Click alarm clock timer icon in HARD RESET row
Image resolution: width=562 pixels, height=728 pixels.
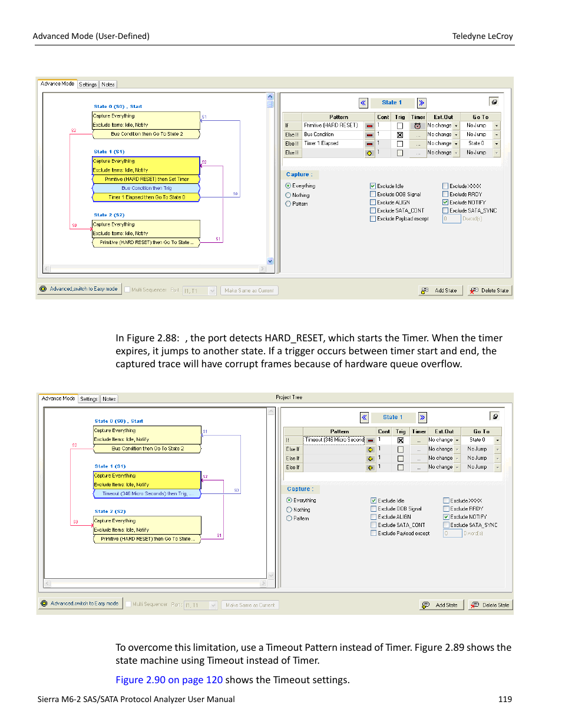pos(418,126)
